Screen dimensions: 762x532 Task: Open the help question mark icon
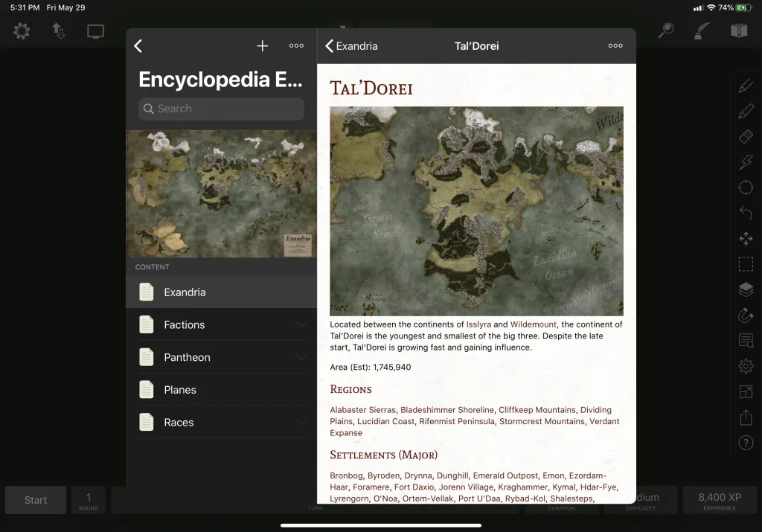tap(746, 443)
